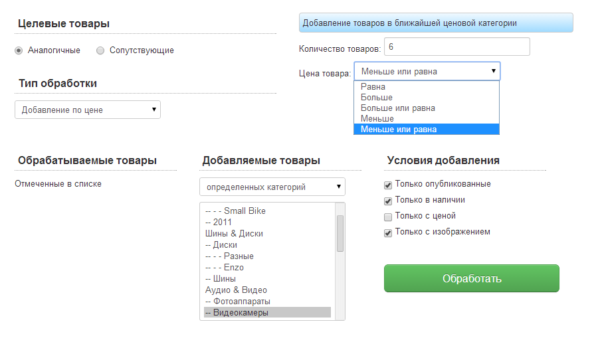Select the Сопутствующие radio option
This screenshot has height=364, width=600.
[x=100, y=50]
